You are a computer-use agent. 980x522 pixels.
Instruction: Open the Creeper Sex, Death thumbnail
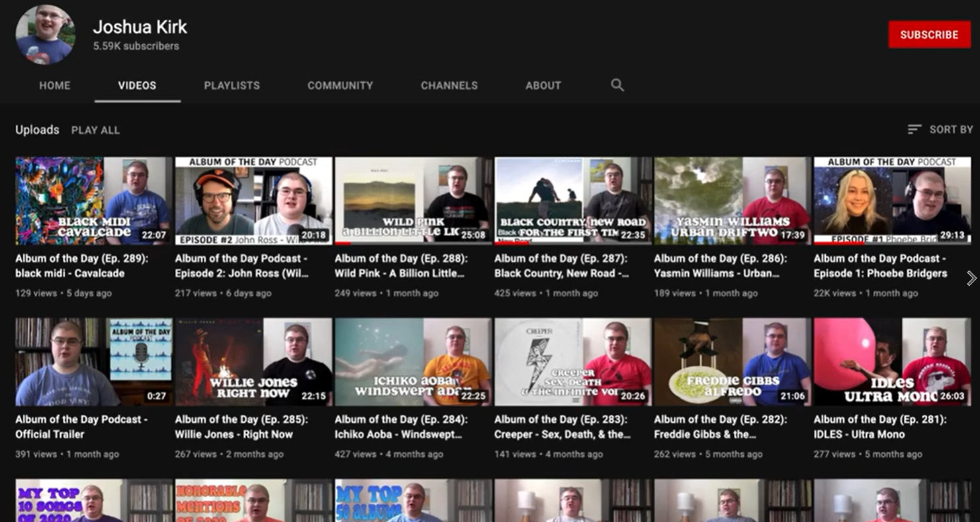[x=573, y=362]
